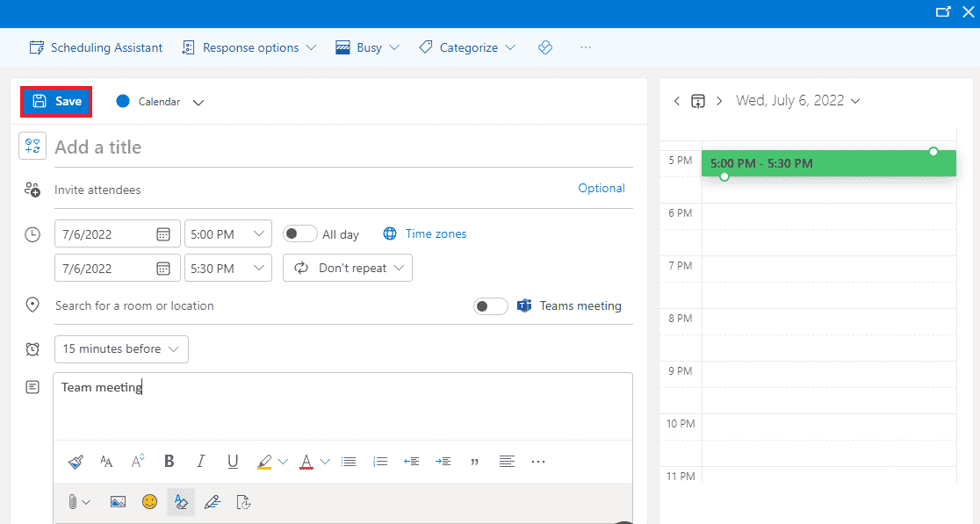Select the 5:00 PM - 5:30 PM event block
The height and width of the screenshot is (524, 980).
829,163
